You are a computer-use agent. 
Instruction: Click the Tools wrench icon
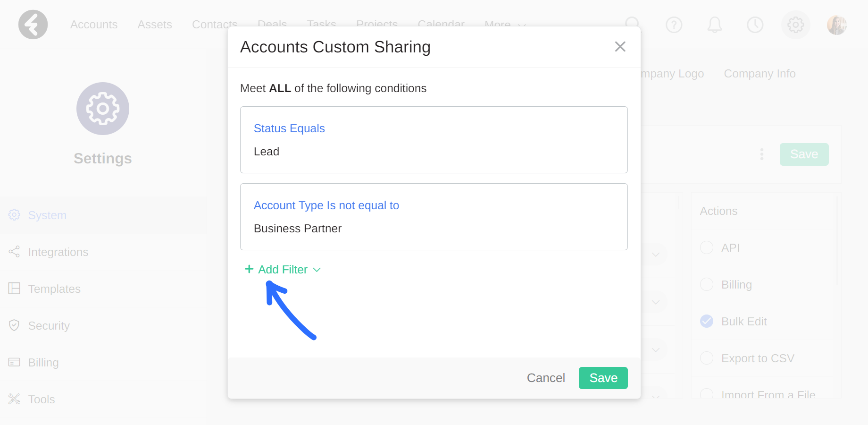tap(14, 399)
